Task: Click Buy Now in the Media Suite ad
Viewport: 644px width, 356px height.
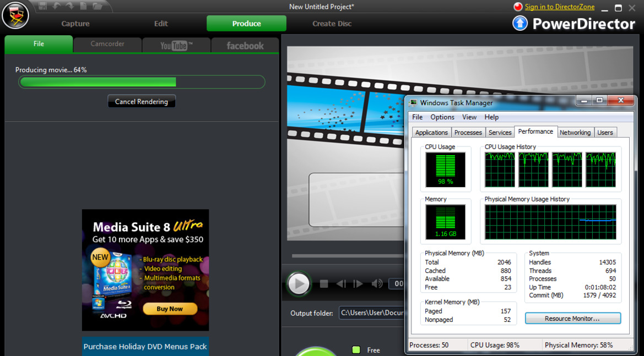Action: pos(170,309)
